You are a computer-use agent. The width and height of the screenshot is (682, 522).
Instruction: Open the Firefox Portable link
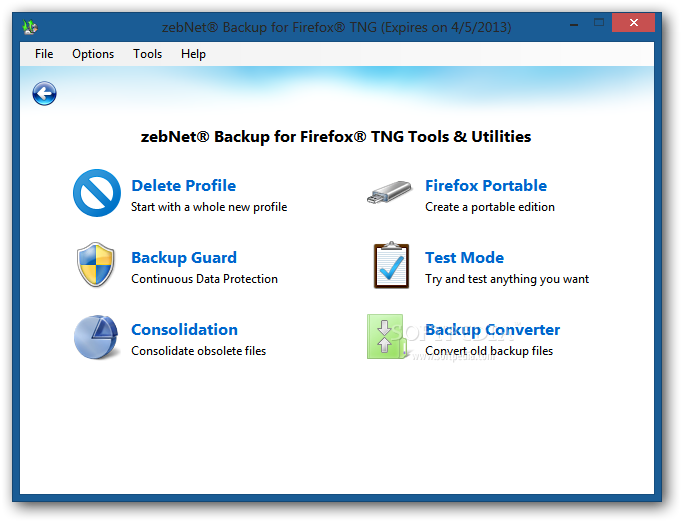point(486,186)
